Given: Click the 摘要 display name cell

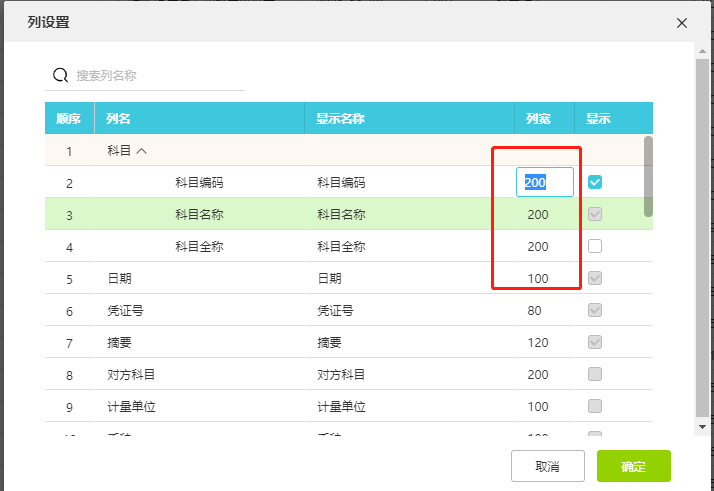Looking at the screenshot, I should coord(329,342).
